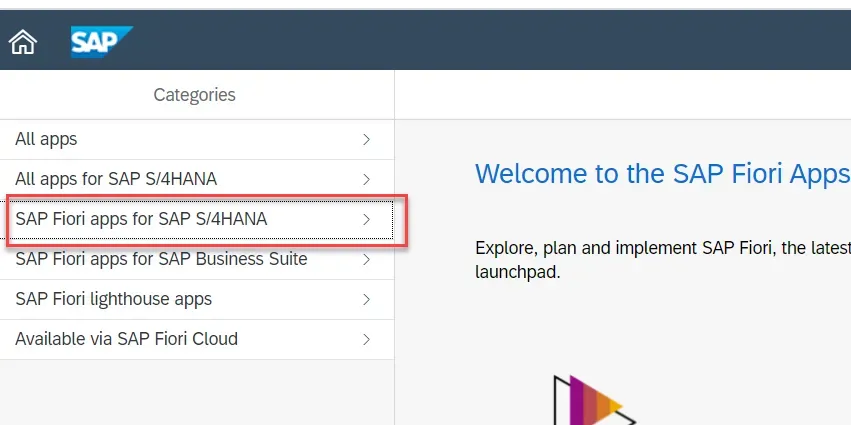This screenshot has width=851, height=425.
Task: Click the empty bar above the welcome heading
Action: click(x=622, y=95)
